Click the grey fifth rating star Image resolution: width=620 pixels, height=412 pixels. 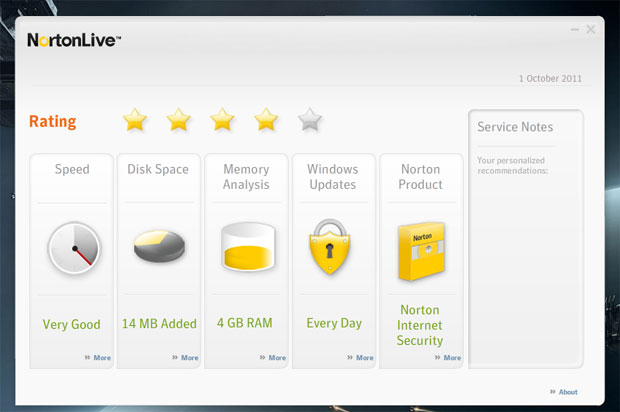tap(310, 119)
